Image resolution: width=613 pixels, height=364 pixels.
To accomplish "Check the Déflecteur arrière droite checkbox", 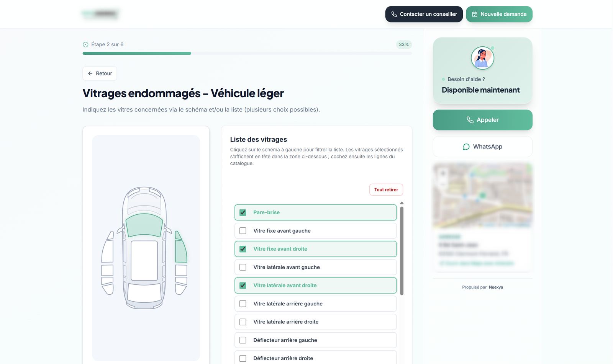I will coord(243,358).
